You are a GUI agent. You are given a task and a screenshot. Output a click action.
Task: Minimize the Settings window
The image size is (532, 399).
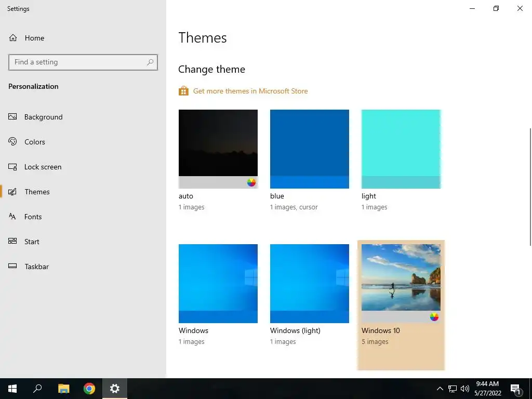point(472,8)
